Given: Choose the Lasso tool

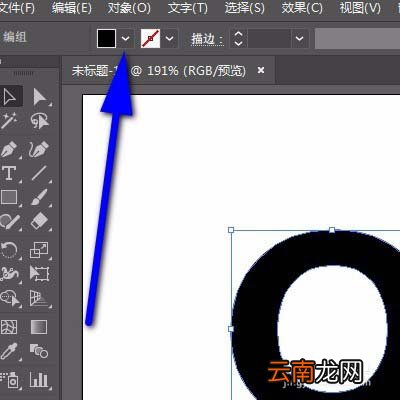Looking at the screenshot, I should tap(40, 121).
